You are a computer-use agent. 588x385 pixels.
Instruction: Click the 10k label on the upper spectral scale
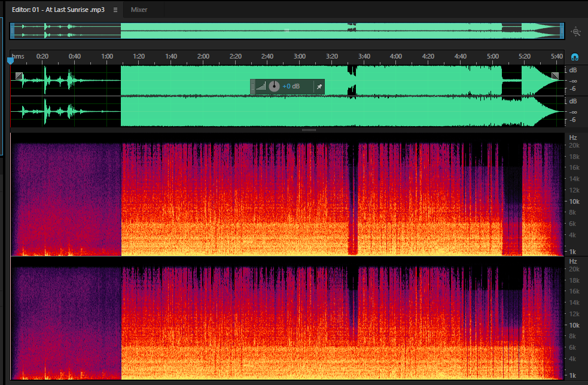tap(574, 201)
